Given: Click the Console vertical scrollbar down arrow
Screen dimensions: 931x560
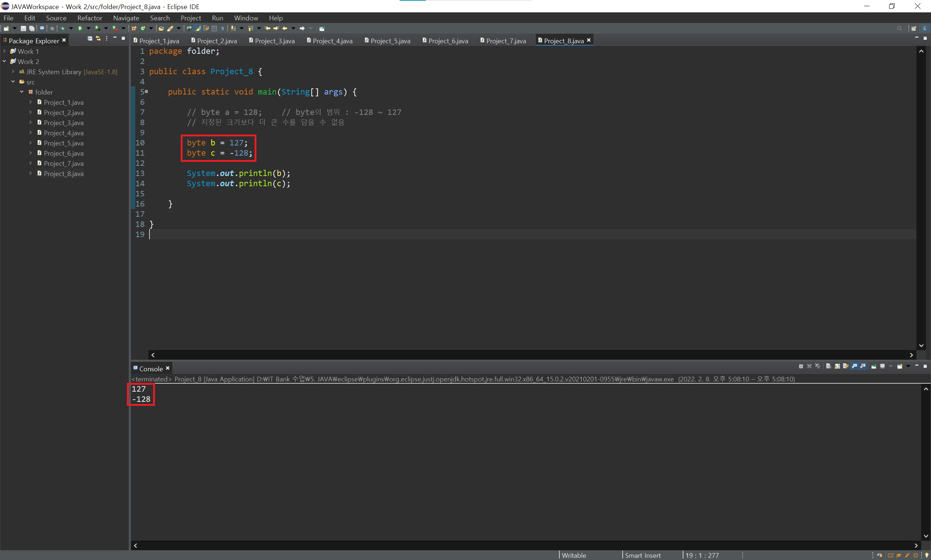Looking at the screenshot, I should point(926,536).
